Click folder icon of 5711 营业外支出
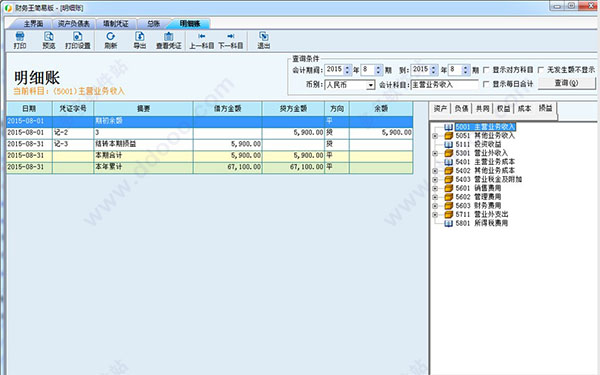The height and width of the screenshot is (375, 600). pos(448,214)
